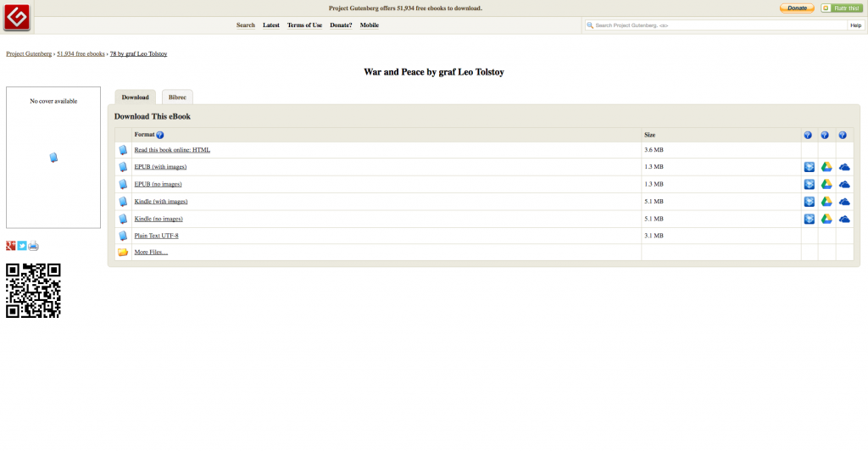This screenshot has width=868, height=451.
Task: Open 51,934 free ebooks breadcrumb link
Action: (81, 53)
